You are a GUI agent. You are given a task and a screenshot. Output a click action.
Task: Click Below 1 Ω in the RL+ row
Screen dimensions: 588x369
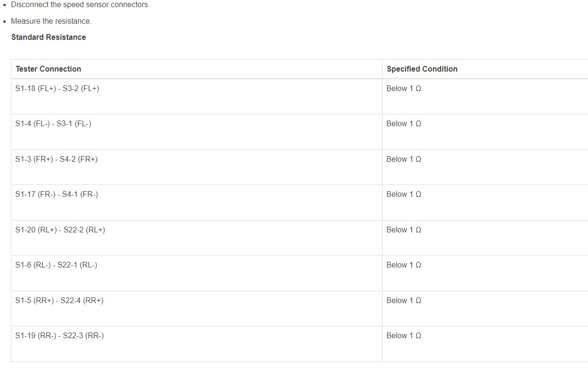click(404, 230)
